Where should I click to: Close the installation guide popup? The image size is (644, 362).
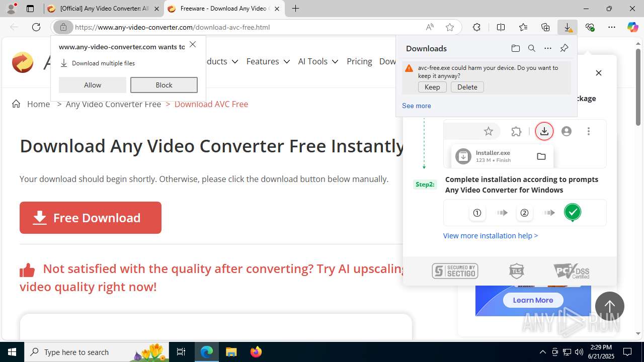point(599,73)
